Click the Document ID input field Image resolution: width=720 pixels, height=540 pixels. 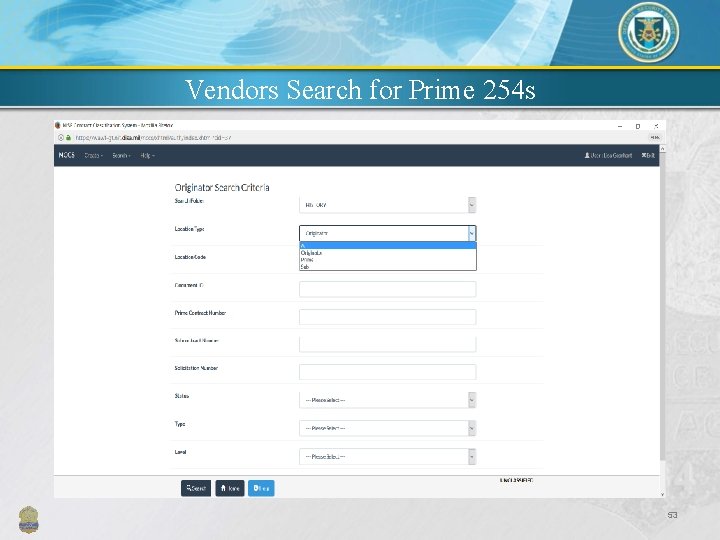pos(388,289)
